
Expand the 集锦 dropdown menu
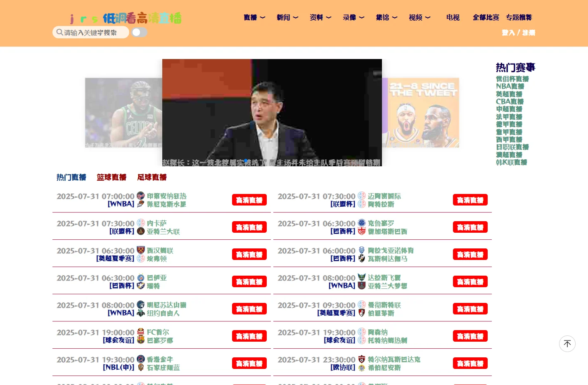(x=386, y=17)
